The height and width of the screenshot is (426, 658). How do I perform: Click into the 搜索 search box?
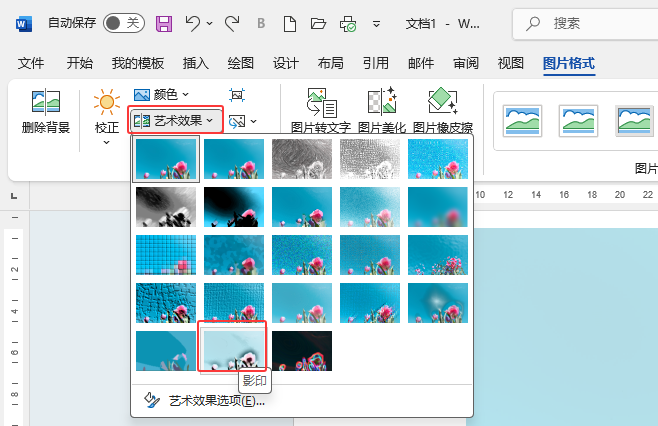585,24
